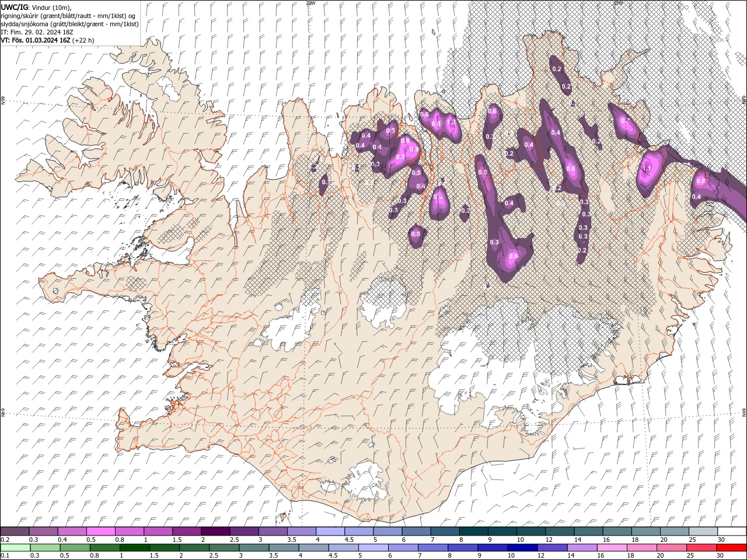Click the '20W' longitude label at top edge
This screenshot has width=747, height=560.
310,3
